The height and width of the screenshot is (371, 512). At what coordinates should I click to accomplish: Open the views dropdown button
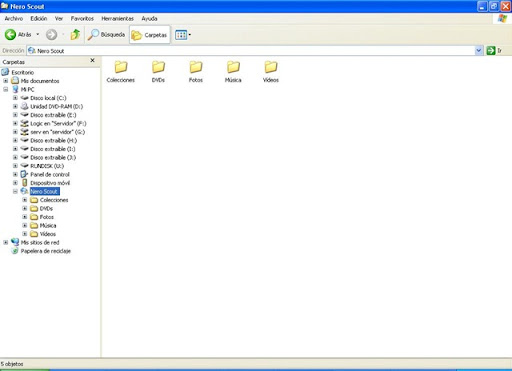coord(183,35)
